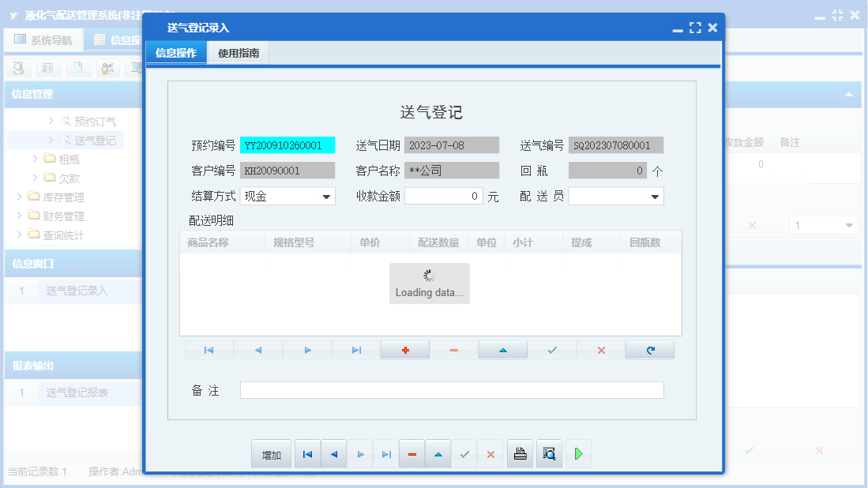This screenshot has width=868, height=488.
Task: Switch to the 使用指南 tab
Action: pos(237,52)
